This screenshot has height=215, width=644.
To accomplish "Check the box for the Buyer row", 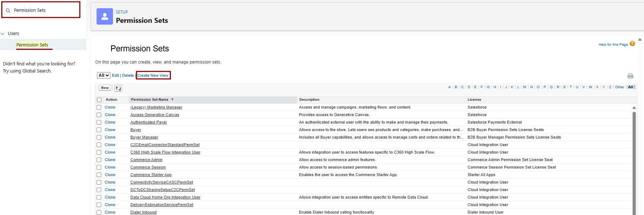I will coord(99,130).
